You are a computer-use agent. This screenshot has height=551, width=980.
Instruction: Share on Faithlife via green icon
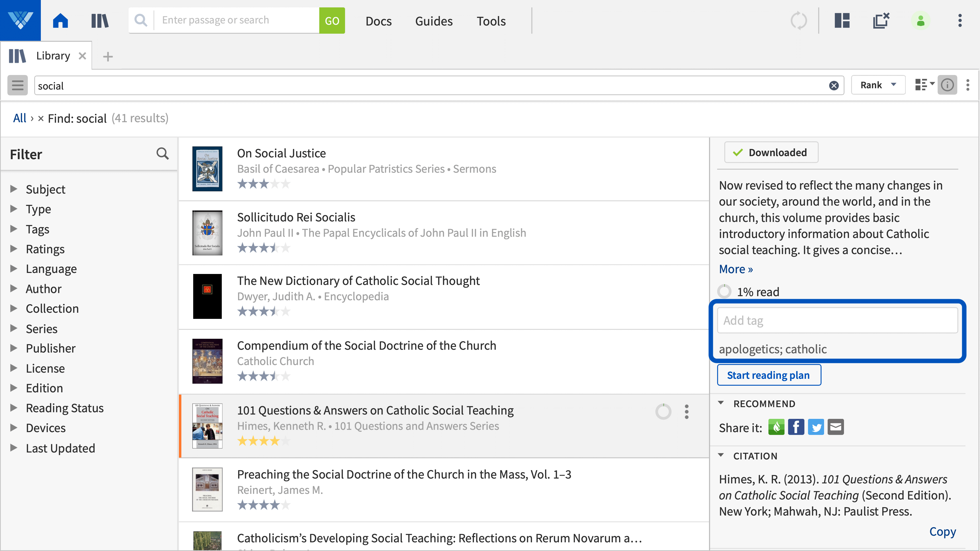coord(776,427)
